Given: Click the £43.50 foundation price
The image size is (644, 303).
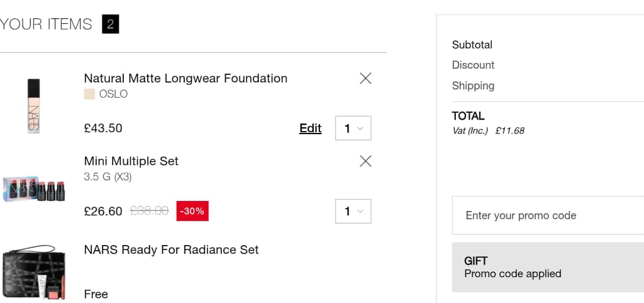Looking at the screenshot, I should coord(103,129).
